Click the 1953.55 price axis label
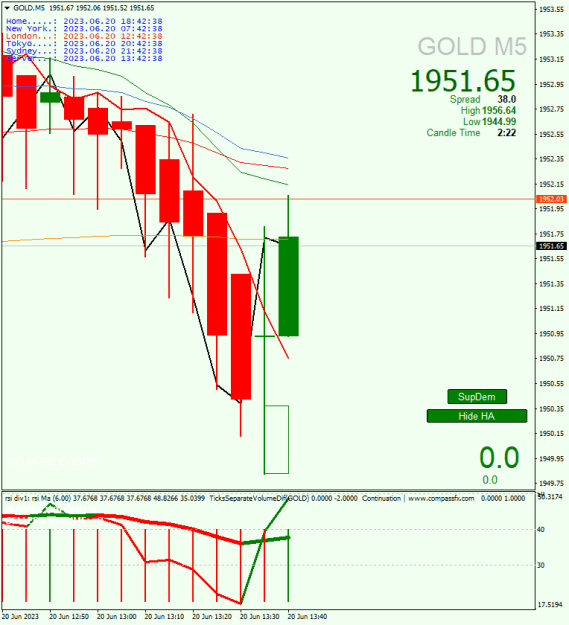The width and height of the screenshot is (569, 625). point(551,9)
